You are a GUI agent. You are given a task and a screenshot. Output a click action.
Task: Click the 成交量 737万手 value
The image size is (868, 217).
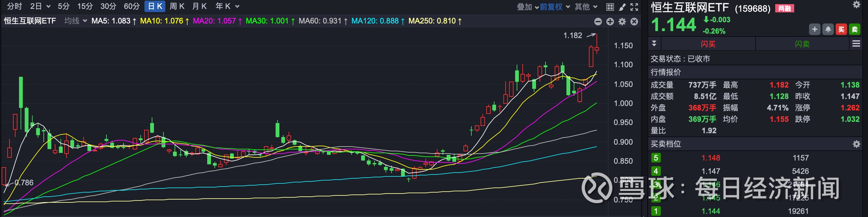(x=702, y=85)
